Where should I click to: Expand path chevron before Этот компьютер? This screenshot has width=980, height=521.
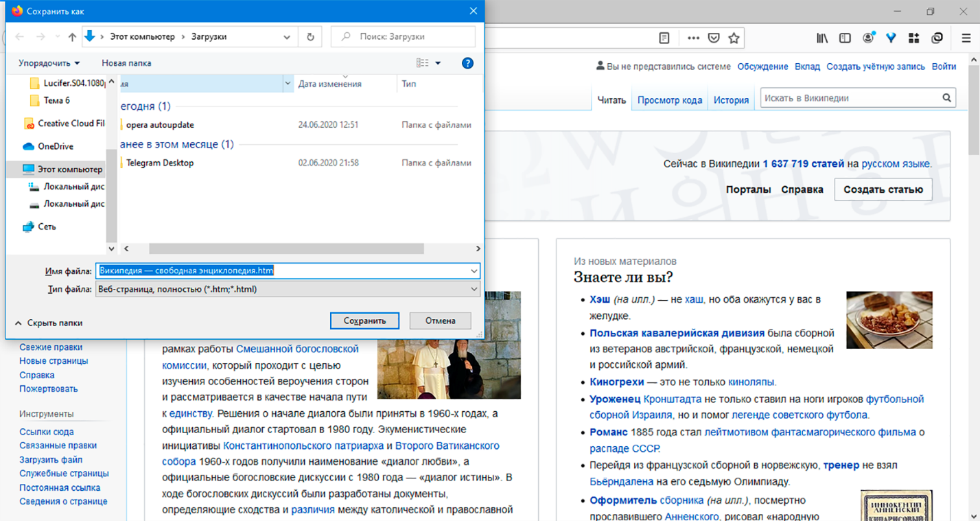click(x=102, y=37)
